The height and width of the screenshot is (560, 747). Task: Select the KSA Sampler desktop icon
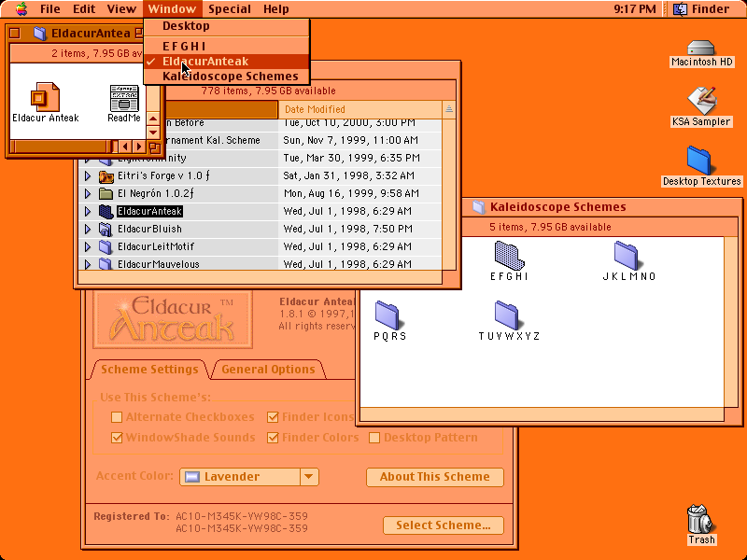tap(702, 101)
